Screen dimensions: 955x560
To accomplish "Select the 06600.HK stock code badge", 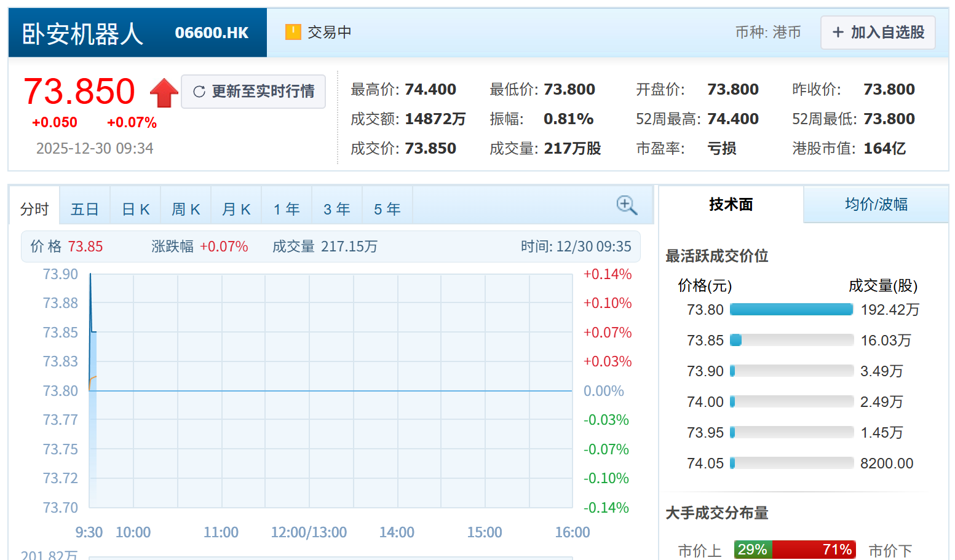I will pos(212,33).
